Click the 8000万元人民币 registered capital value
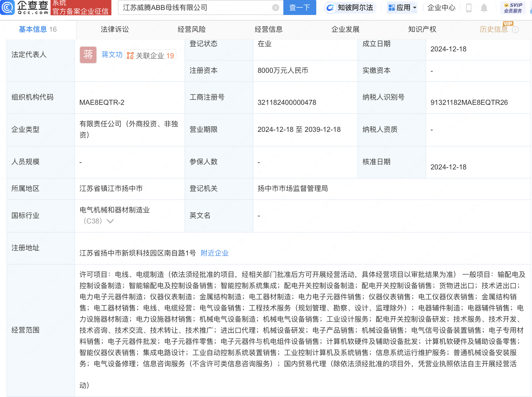The height and width of the screenshot is (397, 532). pos(283,70)
